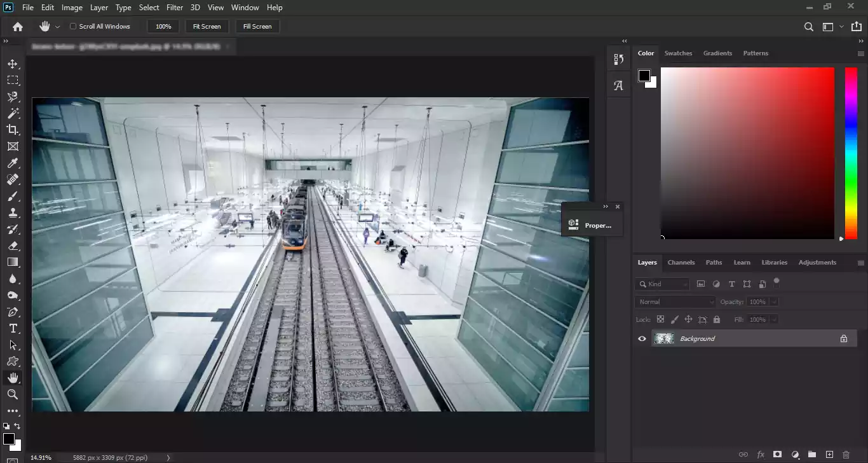This screenshot has height=463, width=868.
Task: Open the Kind filter dropdown
Action: pyautogui.click(x=662, y=284)
